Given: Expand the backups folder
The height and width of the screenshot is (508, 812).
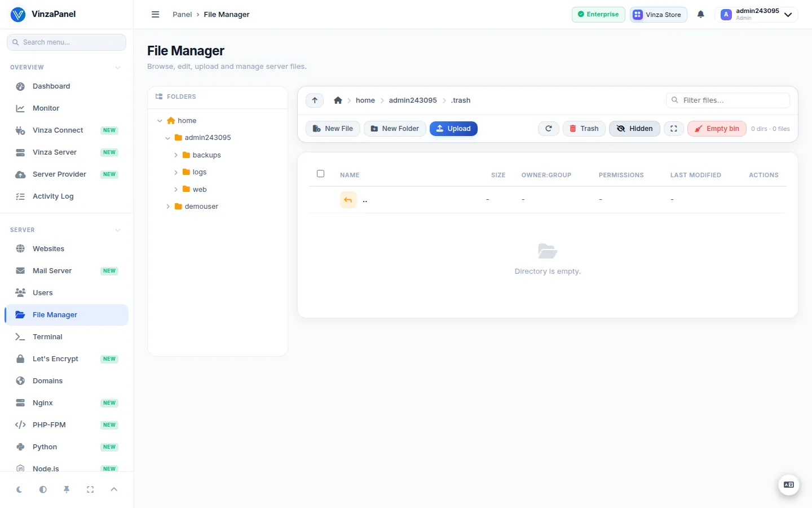Looking at the screenshot, I should (175, 155).
